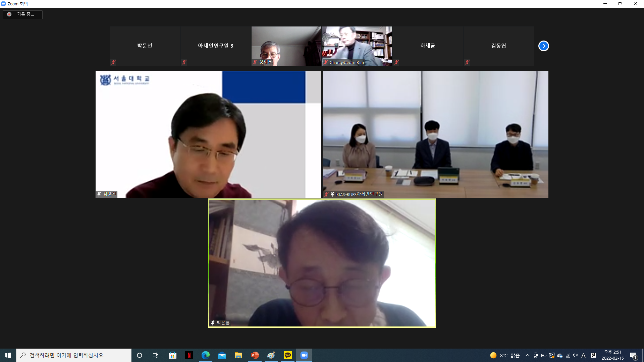Open PowerPoint from the taskbar

coord(255,355)
